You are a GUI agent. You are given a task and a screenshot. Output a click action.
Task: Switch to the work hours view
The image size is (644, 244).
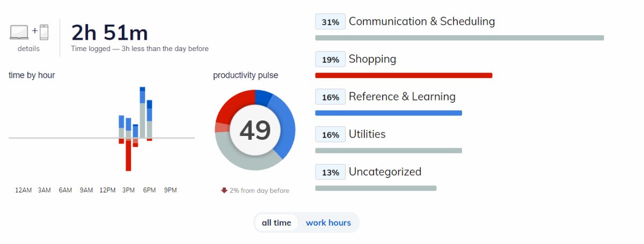click(328, 223)
